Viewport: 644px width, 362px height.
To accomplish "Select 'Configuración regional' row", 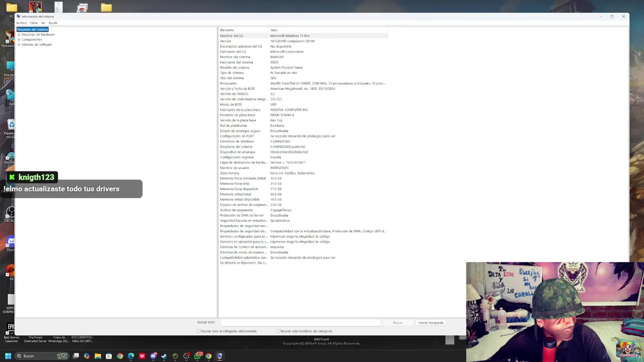I will pyautogui.click(x=303, y=157).
